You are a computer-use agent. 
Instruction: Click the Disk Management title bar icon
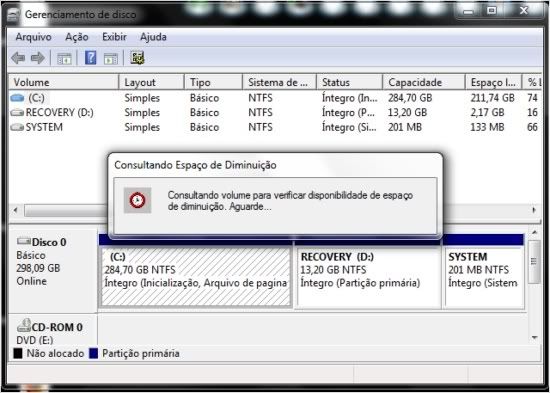[x=13, y=15]
